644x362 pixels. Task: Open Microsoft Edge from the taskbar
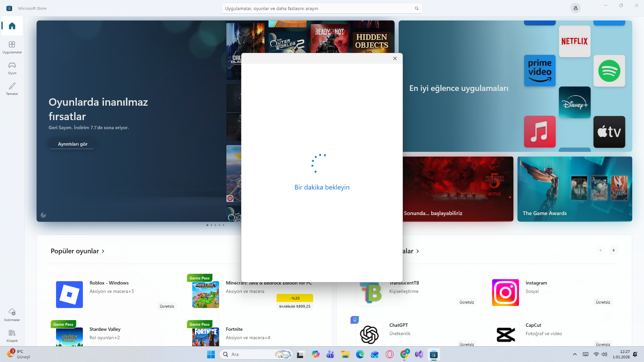[x=360, y=354]
